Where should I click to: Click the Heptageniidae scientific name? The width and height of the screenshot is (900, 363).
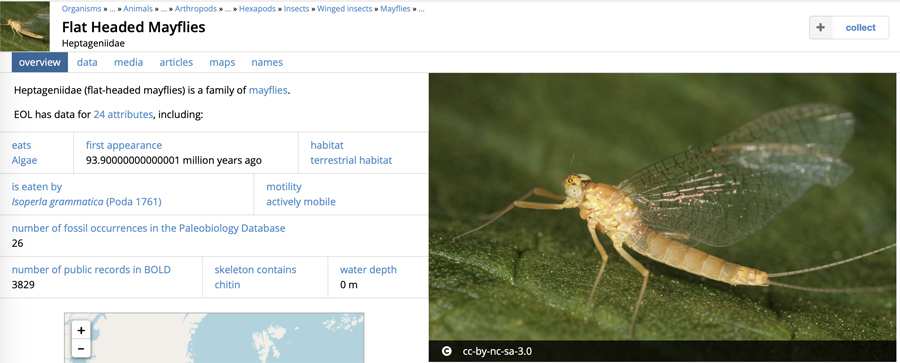click(94, 43)
